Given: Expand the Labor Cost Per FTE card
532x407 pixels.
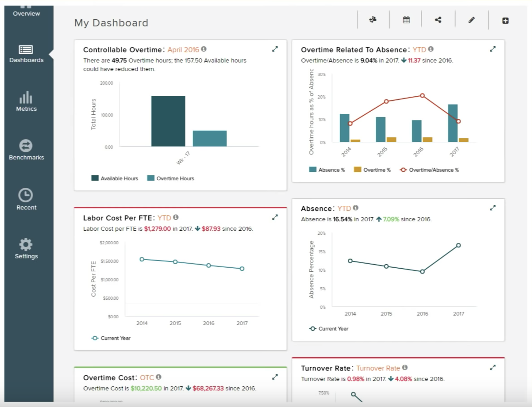Looking at the screenshot, I should tap(275, 217).
